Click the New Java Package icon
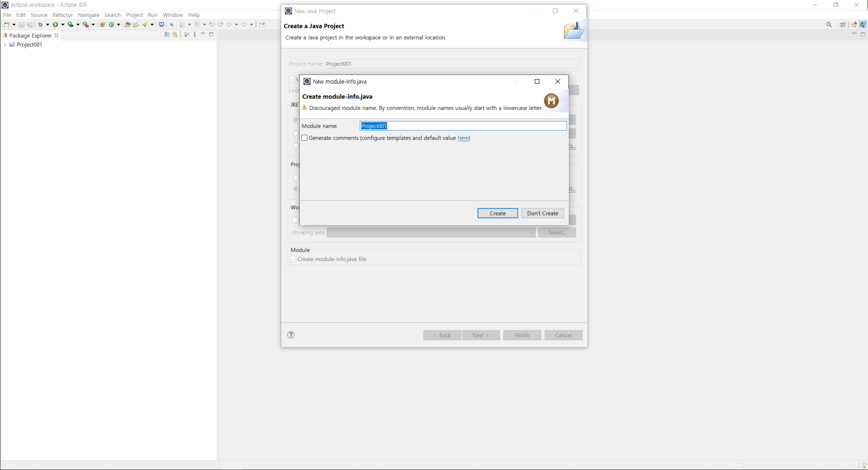The image size is (868, 470). point(103,24)
